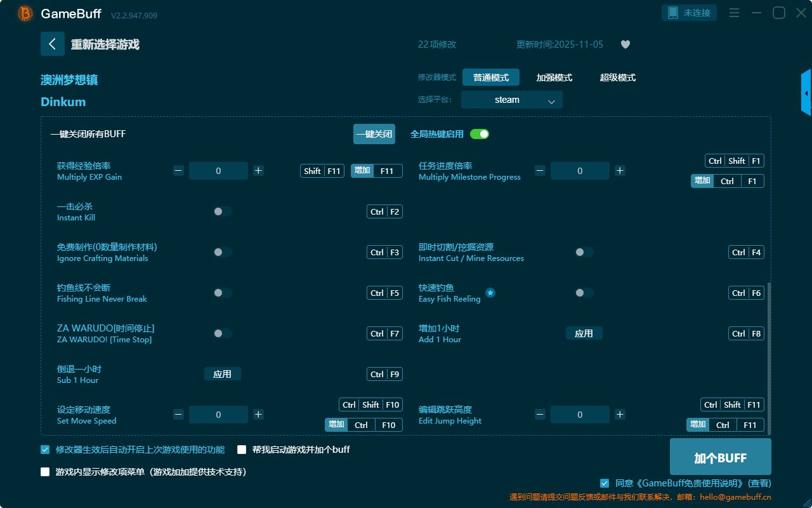Click the heart favorite icon
The image size is (812, 508).
pos(625,44)
